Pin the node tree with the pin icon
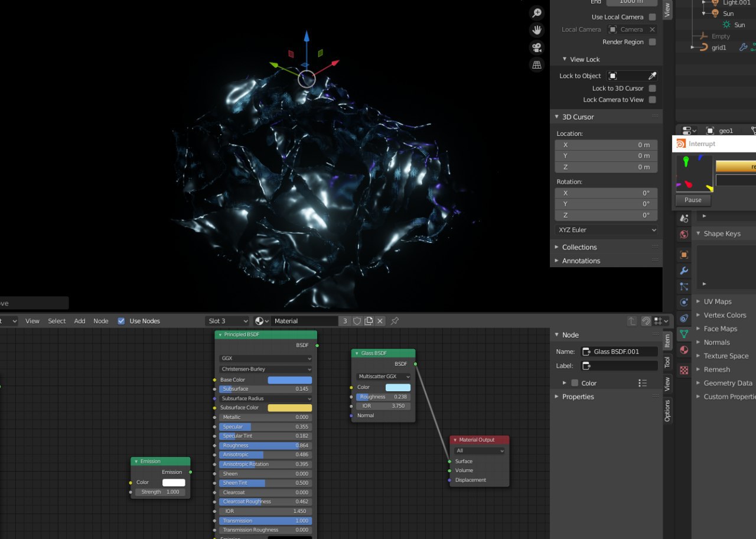The height and width of the screenshot is (539, 756). pos(395,321)
